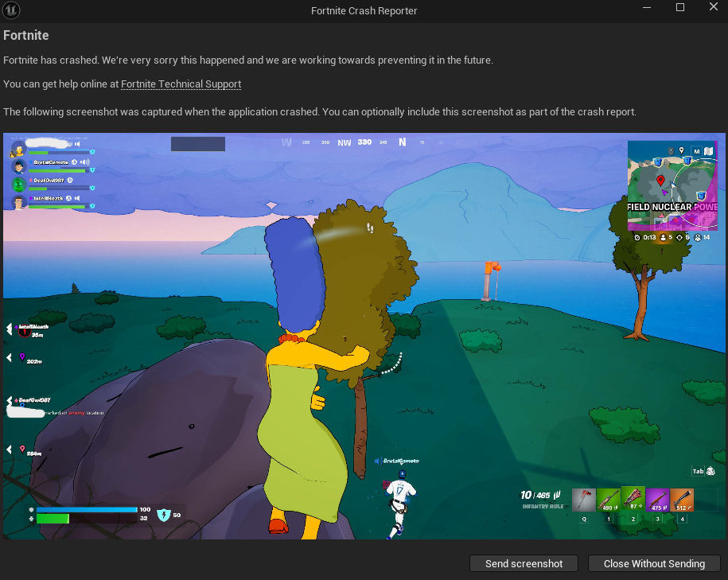Click the storm timer clock icon

click(637, 237)
